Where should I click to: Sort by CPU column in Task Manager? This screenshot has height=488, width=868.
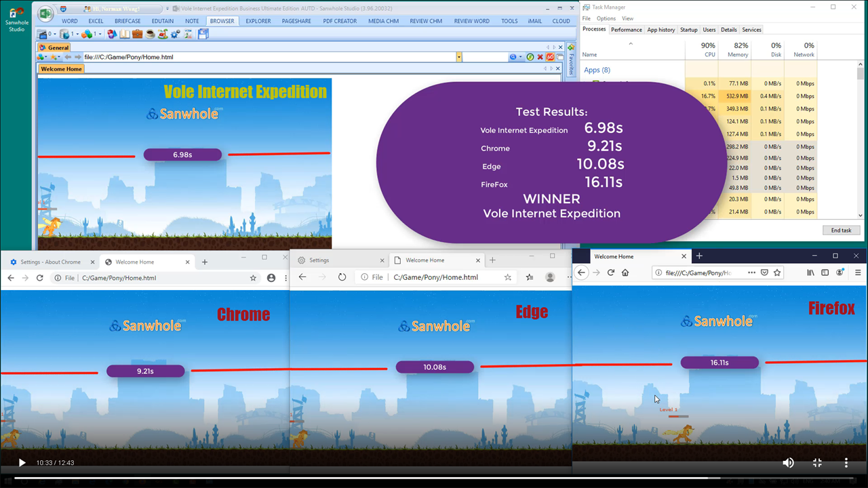701,49
